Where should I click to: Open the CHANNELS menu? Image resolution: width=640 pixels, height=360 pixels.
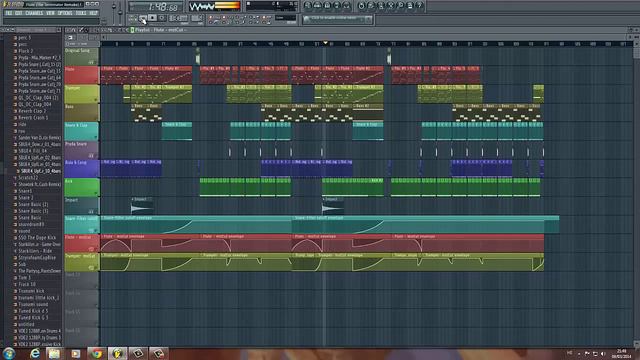(x=34, y=13)
